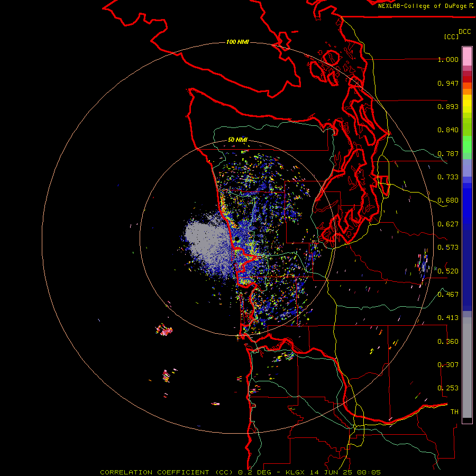This screenshot has width=476, height=476.
Task: Click the [CC] legend unit label
Action: [452, 36]
